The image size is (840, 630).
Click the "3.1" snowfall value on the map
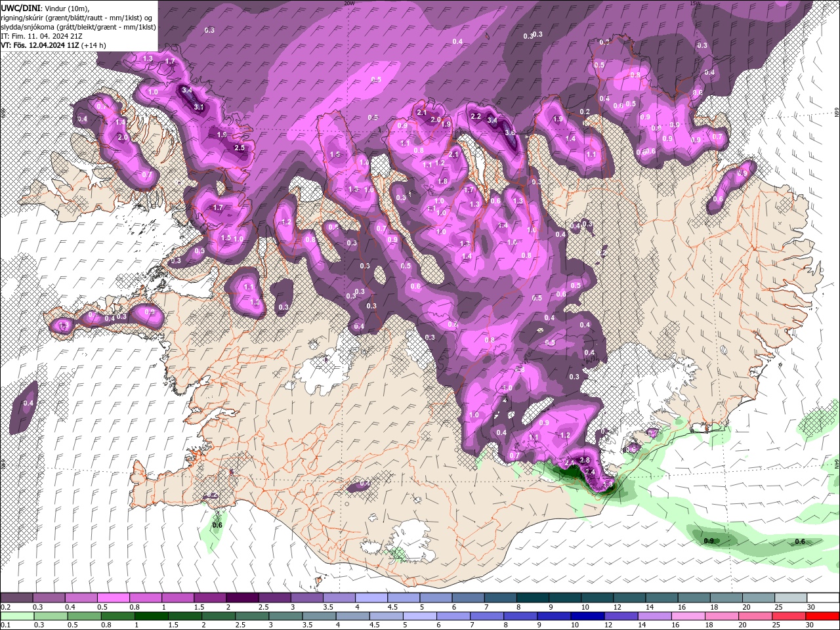pos(199,107)
